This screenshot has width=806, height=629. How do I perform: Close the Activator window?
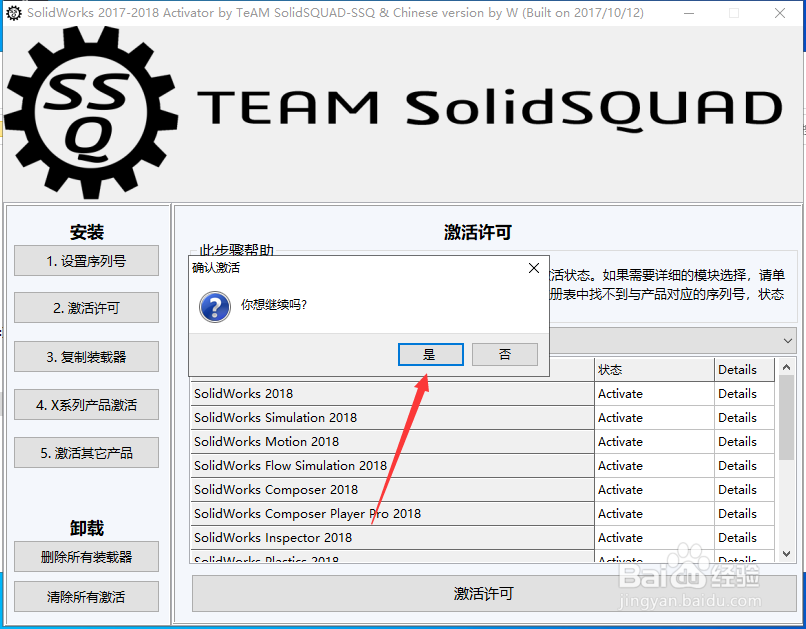pos(780,13)
